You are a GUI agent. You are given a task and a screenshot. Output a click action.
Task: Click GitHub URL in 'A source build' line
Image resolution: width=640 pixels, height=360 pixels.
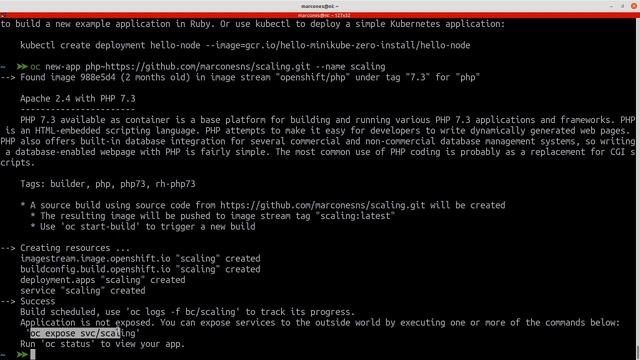322,205
